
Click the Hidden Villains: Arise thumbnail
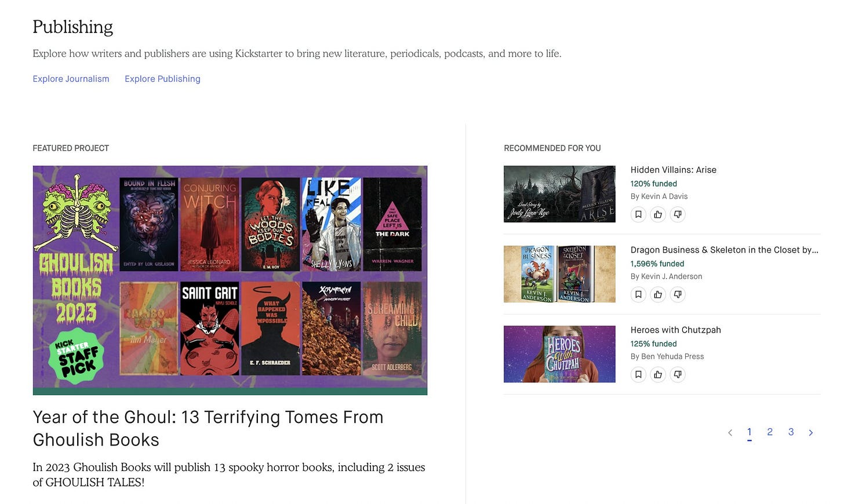point(559,194)
